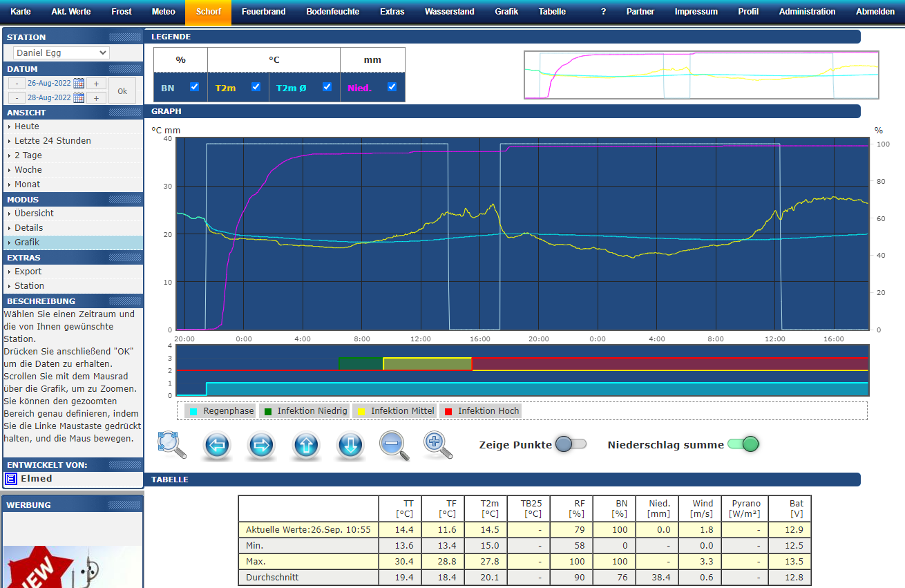The width and height of the screenshot is (905, 588).
Task: Open calendar for 26-Aug-2022 start date
Action: pos(79,84)
